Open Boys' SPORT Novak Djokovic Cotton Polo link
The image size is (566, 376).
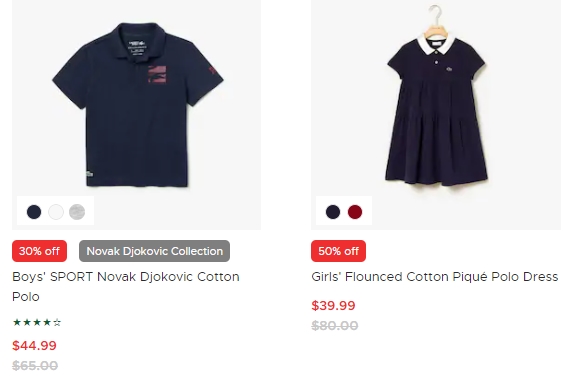(x=126, y=287)
